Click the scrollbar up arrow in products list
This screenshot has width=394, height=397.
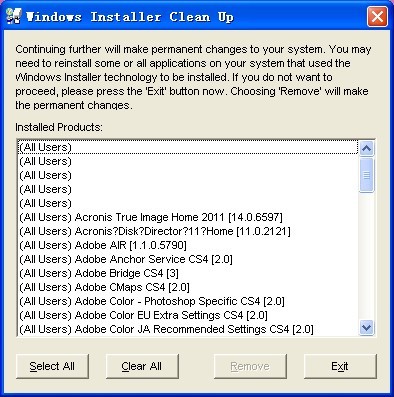pos(367,148)
